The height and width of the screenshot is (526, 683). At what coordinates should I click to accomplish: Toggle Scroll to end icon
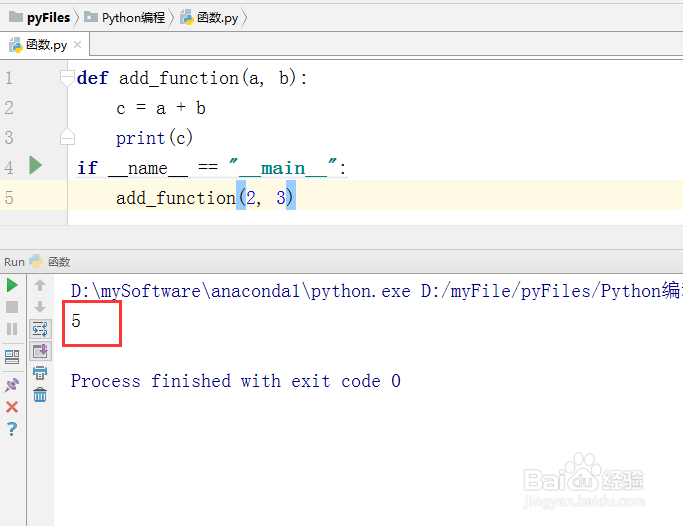click(x=40, y=351)
